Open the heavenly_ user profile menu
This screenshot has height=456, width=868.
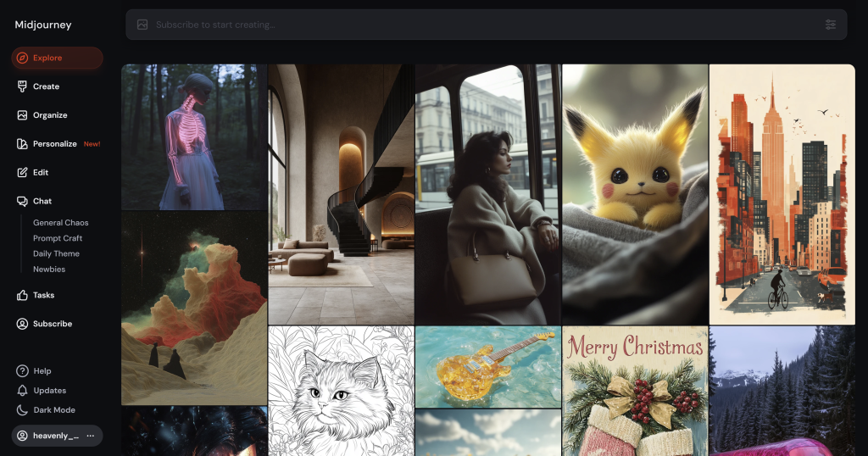(57, 436)
